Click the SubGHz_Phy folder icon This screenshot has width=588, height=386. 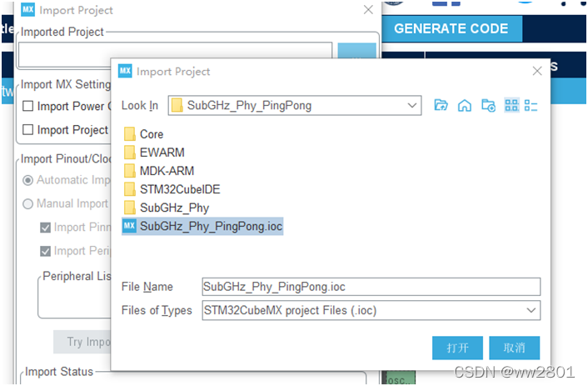(129, 208)
